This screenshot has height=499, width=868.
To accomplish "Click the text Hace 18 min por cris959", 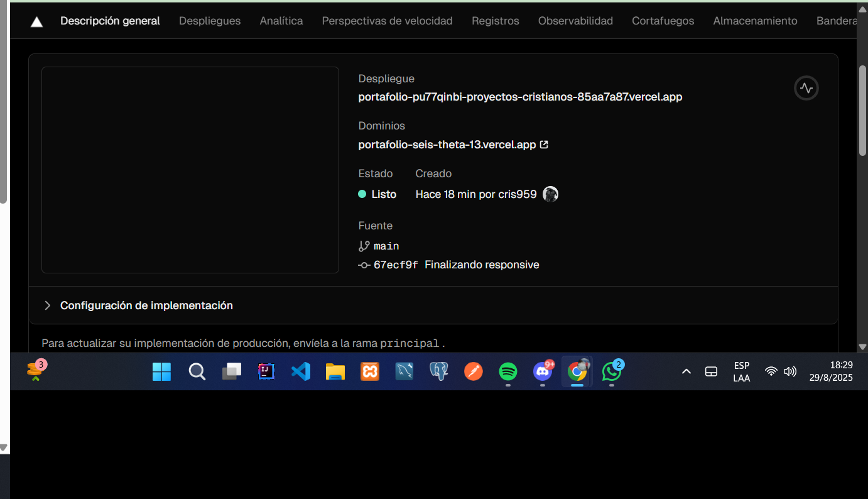I will [476, 194].
